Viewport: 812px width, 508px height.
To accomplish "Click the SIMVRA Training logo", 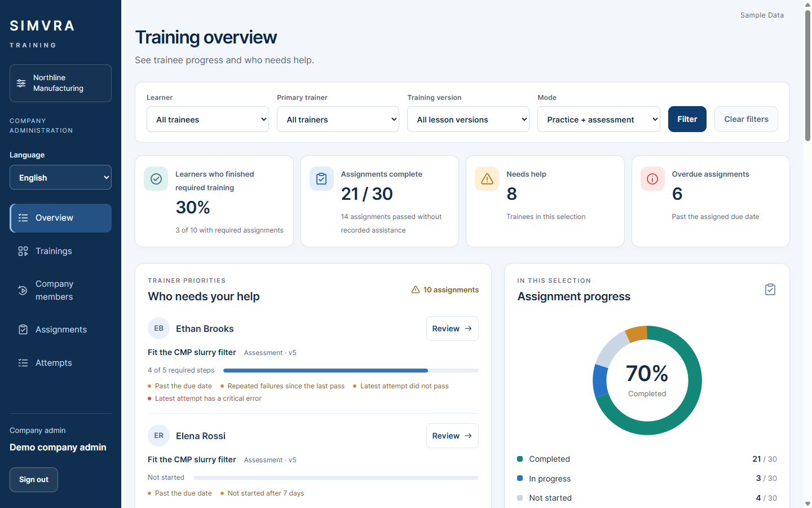I will coord(42,33).
